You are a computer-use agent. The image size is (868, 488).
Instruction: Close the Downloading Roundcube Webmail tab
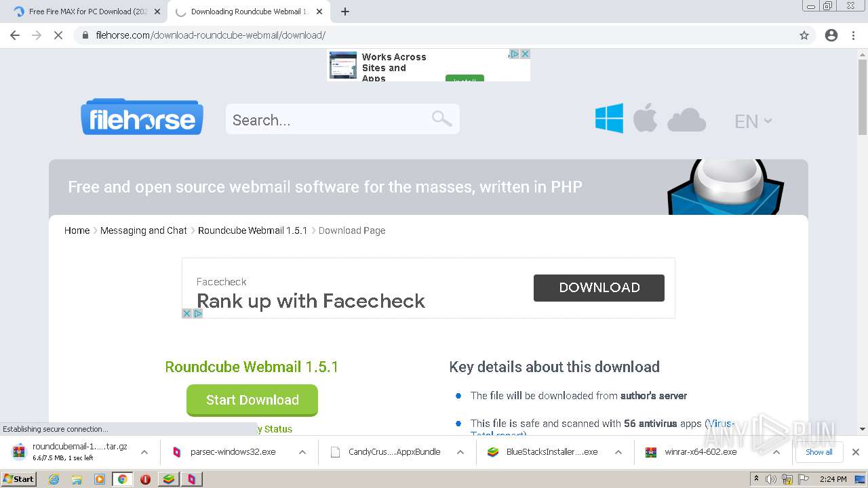[x=319, y=12]
